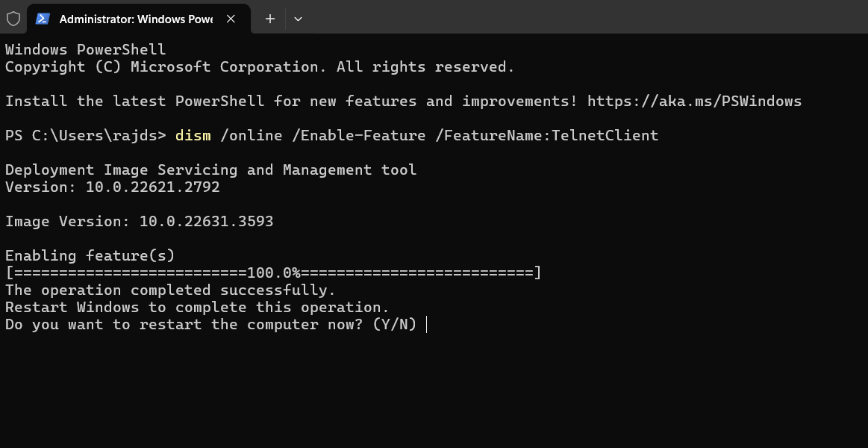Click the chevron next to the plus button
The width and height of the screenshot is (868, 448).
[298, 19]
